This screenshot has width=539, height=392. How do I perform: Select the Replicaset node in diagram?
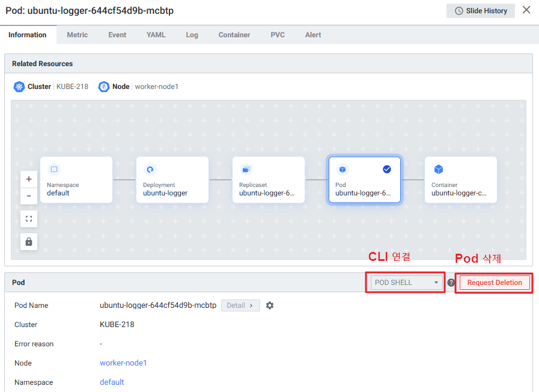tap(269, 180)
